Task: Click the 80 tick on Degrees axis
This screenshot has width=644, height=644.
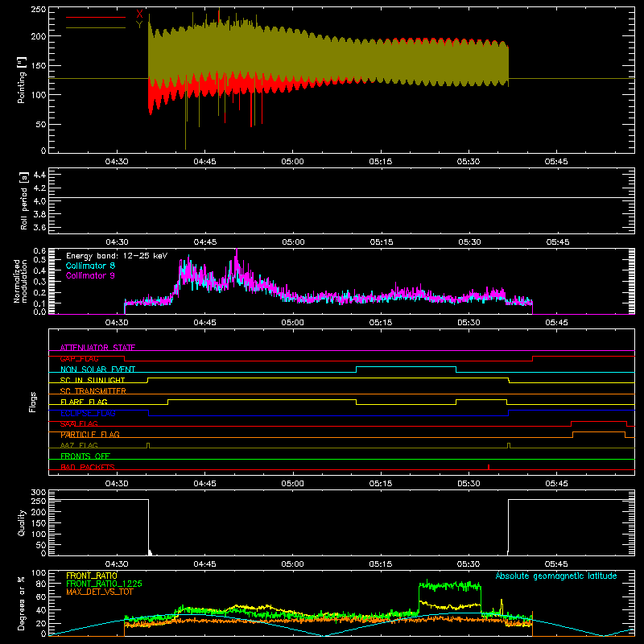Action: coord(41,584)
